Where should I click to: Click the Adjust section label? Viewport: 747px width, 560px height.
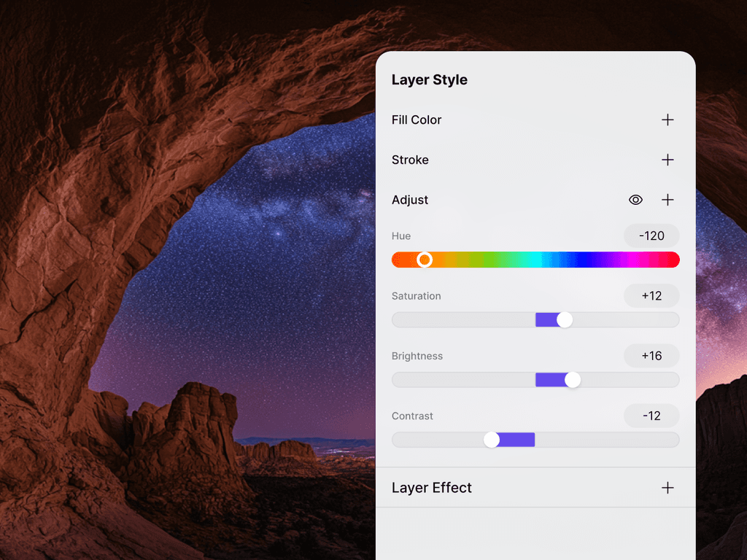point(410,200)
